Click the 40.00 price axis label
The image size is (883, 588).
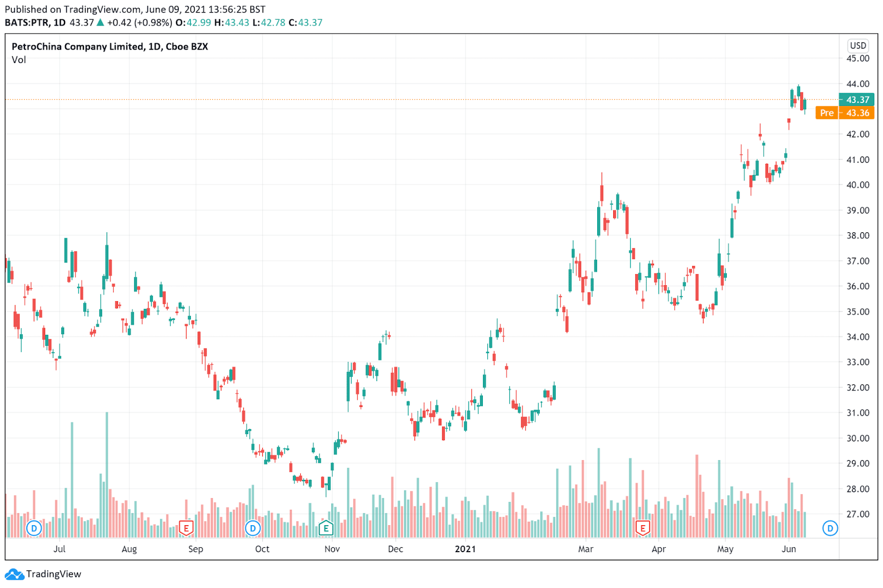click(858, 185)
